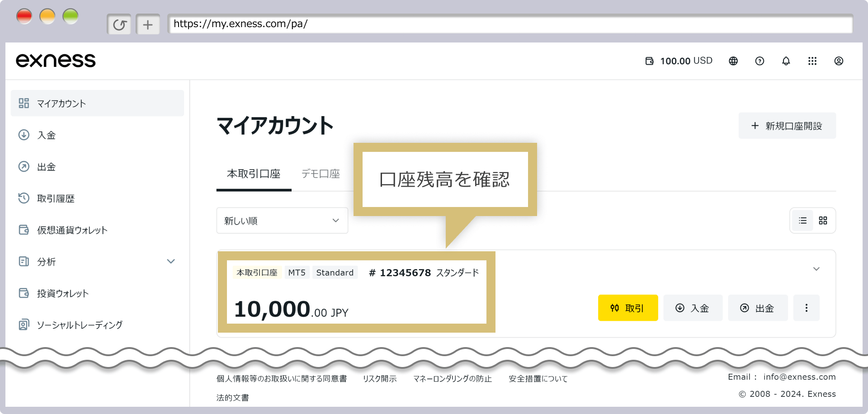Viewport: 868px width, 414px height.
Task: Click the 入金 button on the account card
Action: coord(693,308)
